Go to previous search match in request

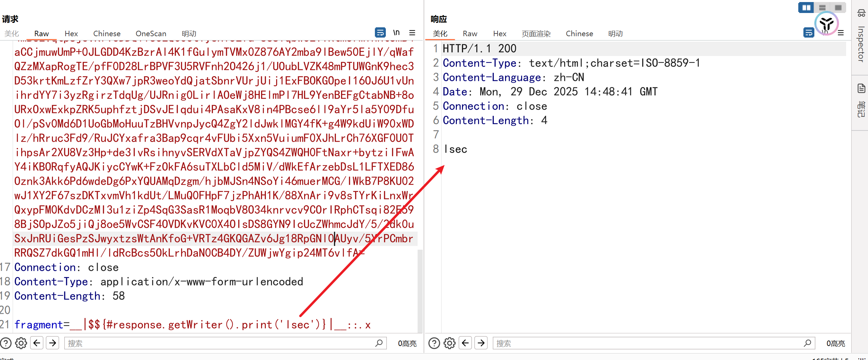pos(37,343)
